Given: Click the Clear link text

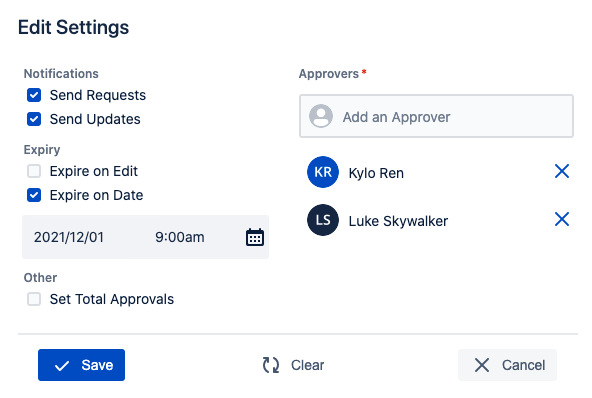Looking at the screenshot, I should pyautogui.click(x=307, y=365).
